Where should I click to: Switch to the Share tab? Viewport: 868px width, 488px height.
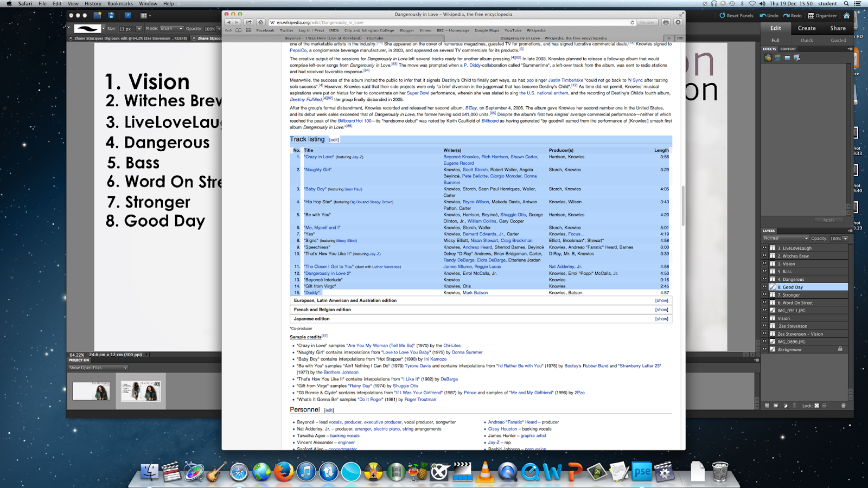(x=838, y=28)
